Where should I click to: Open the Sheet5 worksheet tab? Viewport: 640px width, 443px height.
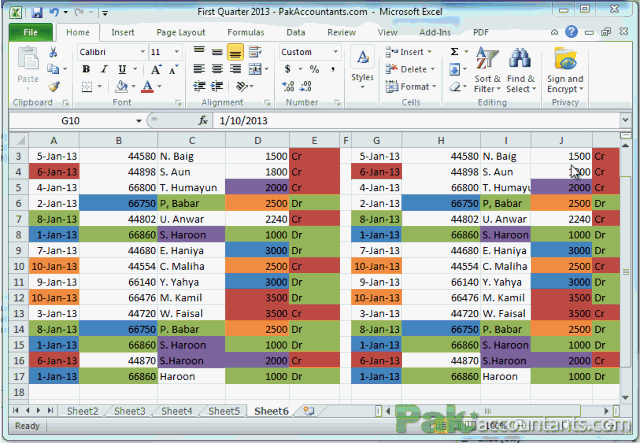pyautogui.click(x=224, y=411)
